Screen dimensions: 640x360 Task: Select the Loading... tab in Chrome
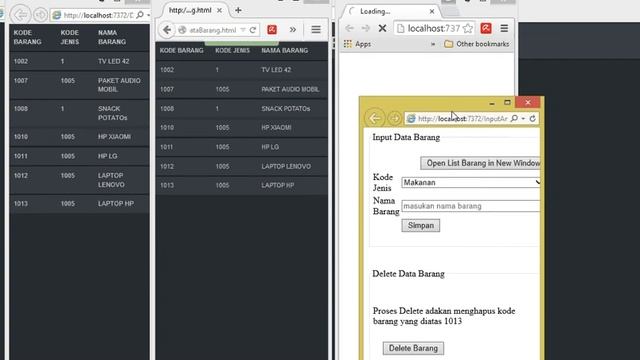(x=391, y=11)
